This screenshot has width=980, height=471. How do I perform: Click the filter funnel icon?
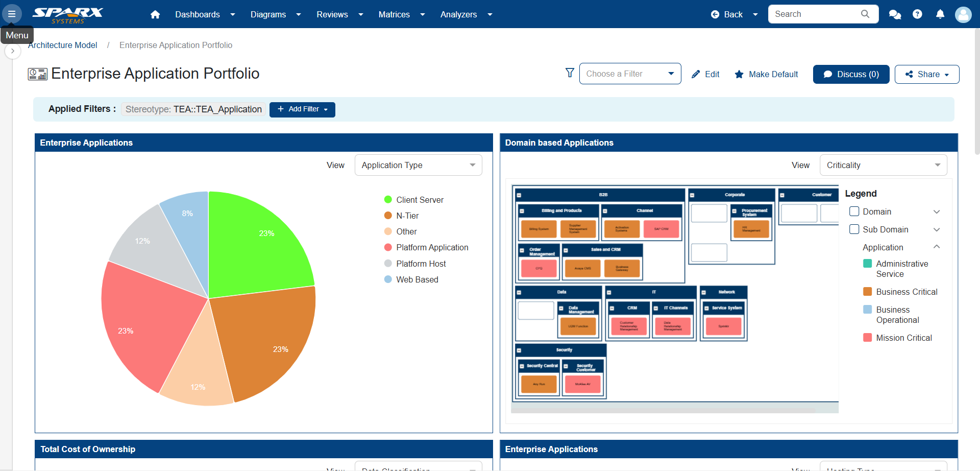coord(570,73)
